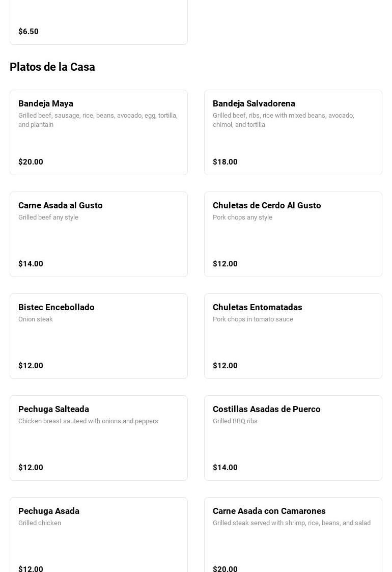Click the $20.00 price under Bandeja Maya

31,162
